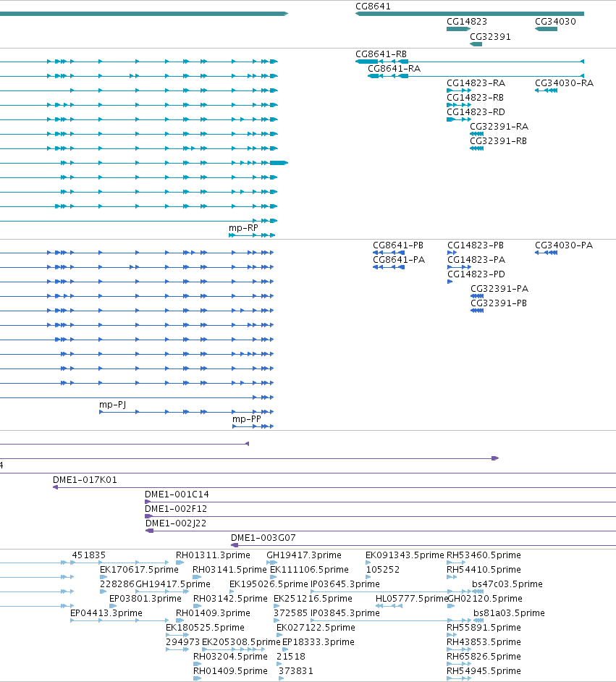Click the bs47c03.5prime EST label
Image resolution: width=616 pixels, height=682 pixels.
pyautogui.click(x=507, y=584)
